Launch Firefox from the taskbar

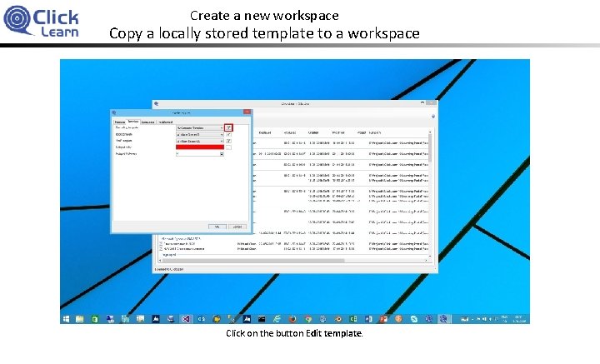pyautogui.click(x=293, y=319)
